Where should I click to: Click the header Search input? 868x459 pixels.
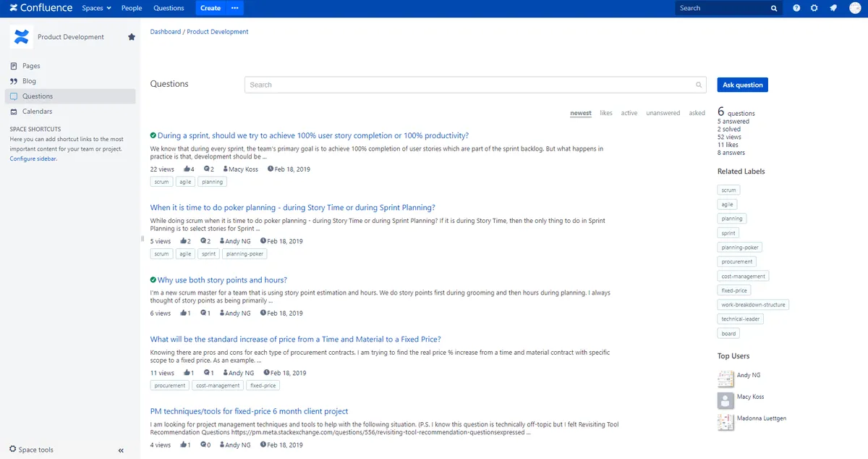tap(728, 8)
